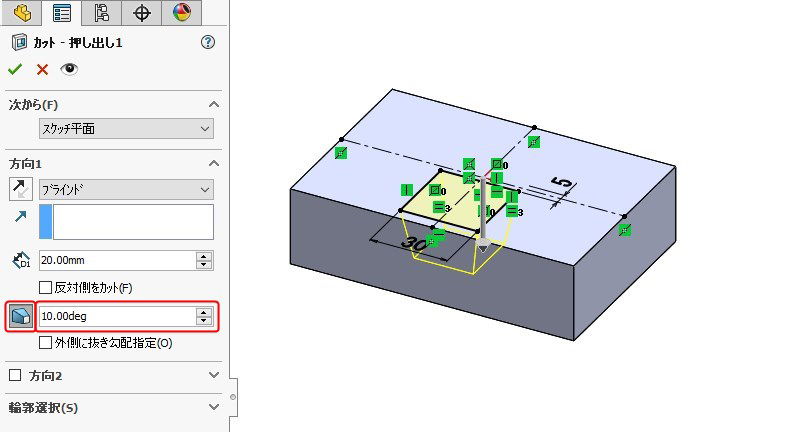800x432 pixels.
Task: Cancel the cut with red X
Action: (42, 69)
